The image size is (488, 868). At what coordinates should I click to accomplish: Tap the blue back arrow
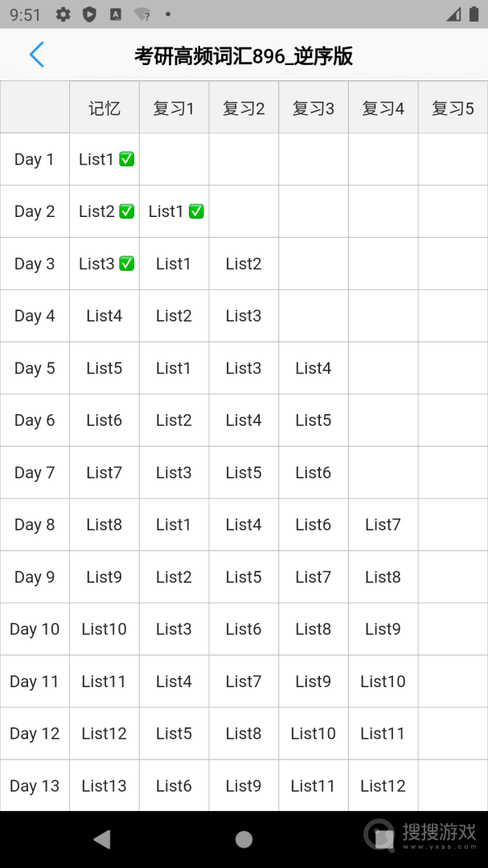(x=36, y=55)
